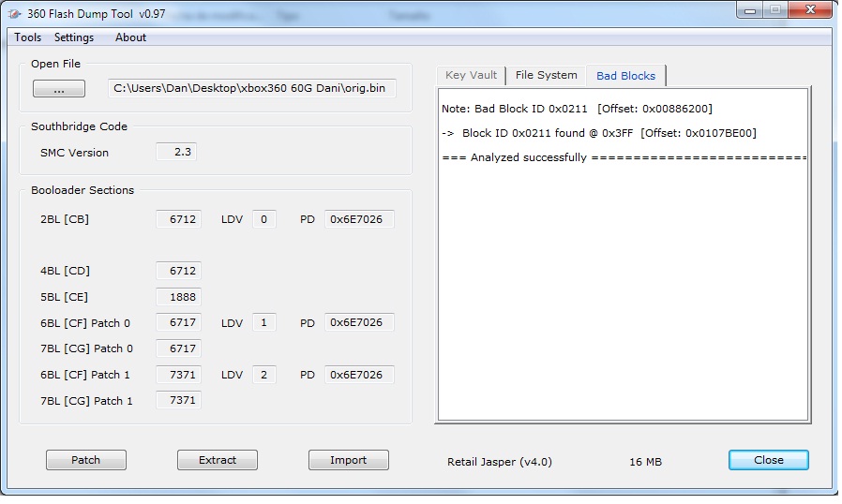Click the 2BL [CB] LDV field showing 0
The width and height of the screenshot is (842, 504).
(x=264, y=219)
